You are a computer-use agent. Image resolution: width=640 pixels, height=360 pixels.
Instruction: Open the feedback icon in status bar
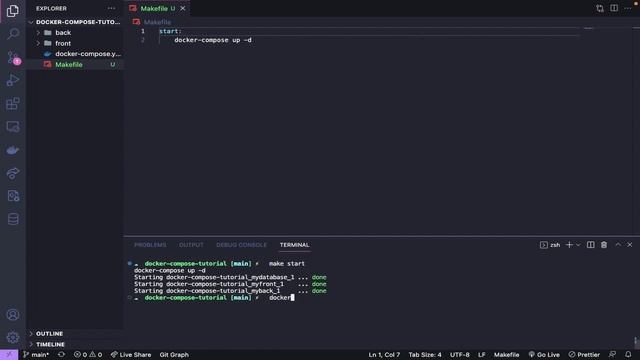[x=612, y=355]
